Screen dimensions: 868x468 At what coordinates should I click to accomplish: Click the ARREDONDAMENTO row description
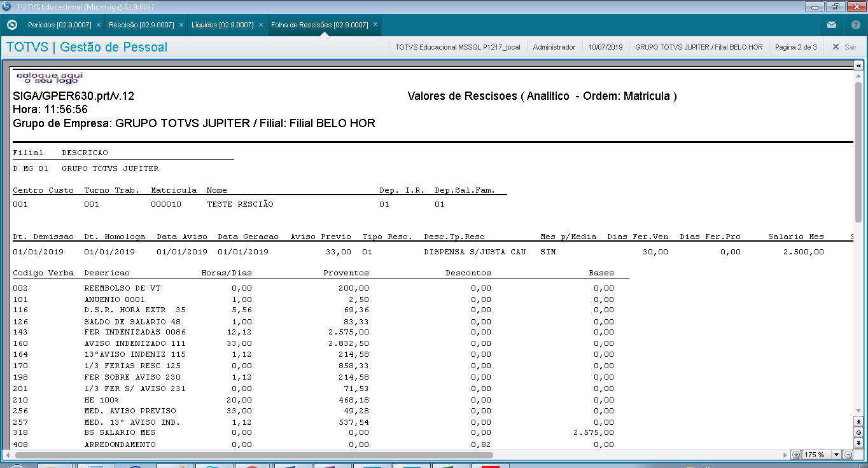coord(120,444)
